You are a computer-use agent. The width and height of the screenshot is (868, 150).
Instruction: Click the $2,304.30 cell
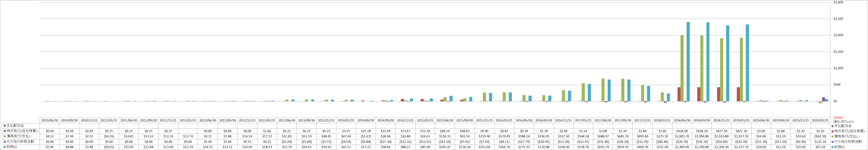tap(722, 147)
